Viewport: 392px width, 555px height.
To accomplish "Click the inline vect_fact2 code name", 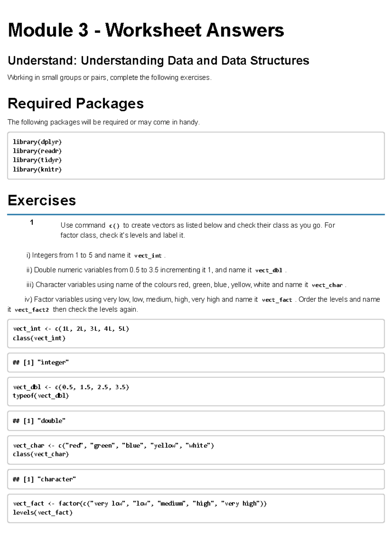I will 32,310.
